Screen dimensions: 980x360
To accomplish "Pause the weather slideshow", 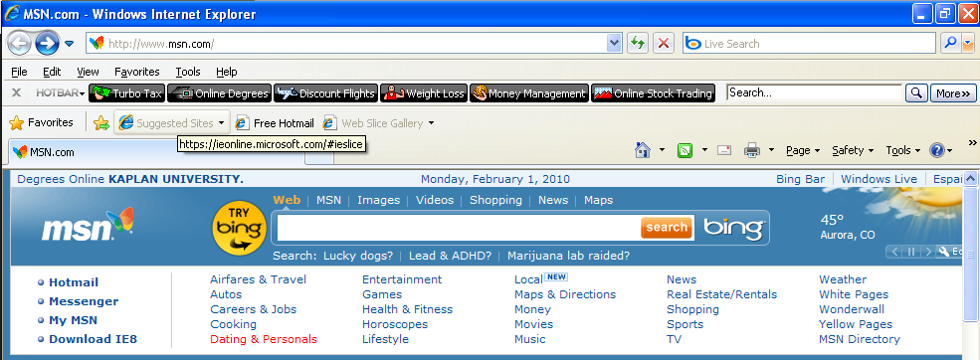I will click(911, 252).
